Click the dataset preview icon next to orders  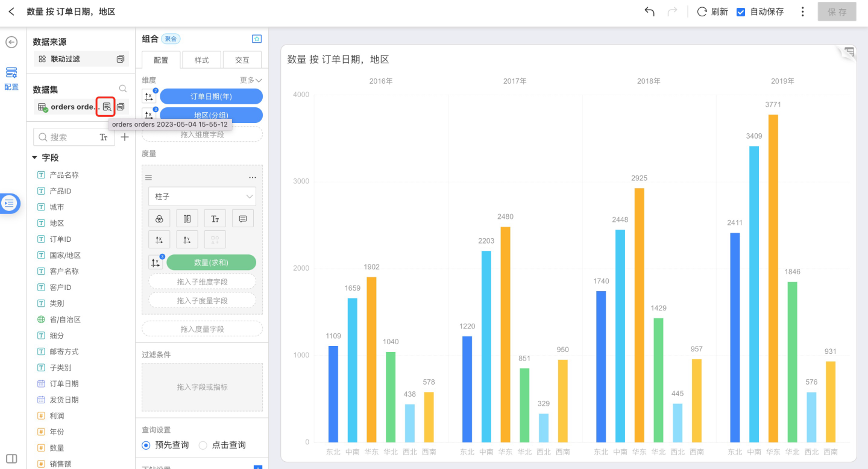106,107
